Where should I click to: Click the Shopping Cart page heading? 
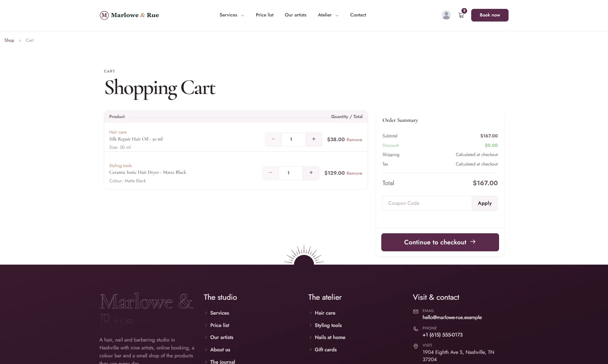pos(160,88)
